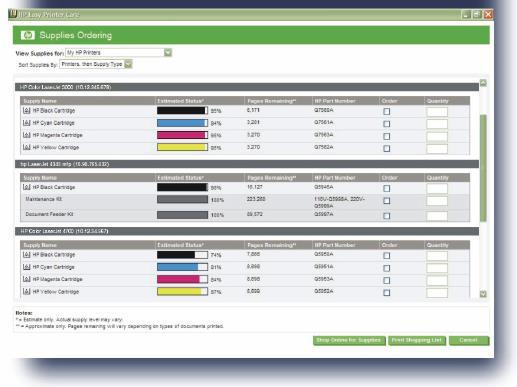Click the cartridge icon beside HP Yellow Cartridge in last printer section
Viewport: 517px width, 387px height.
(27, 291)
